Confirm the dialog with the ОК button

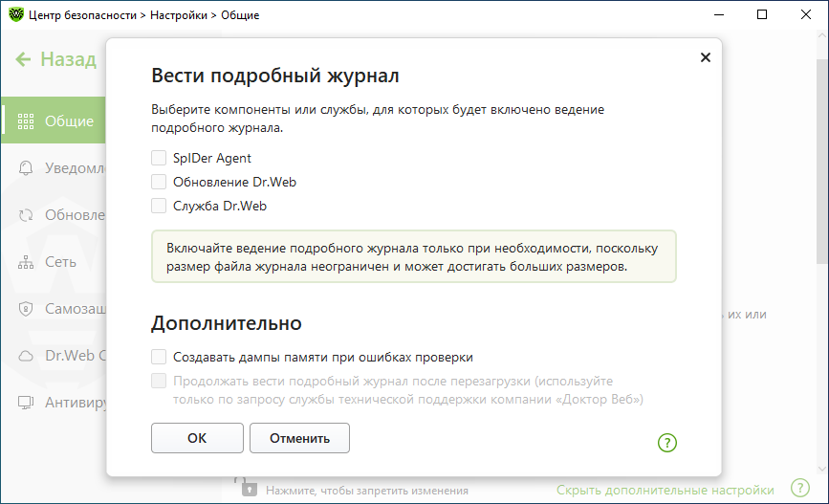pos(197,438)
